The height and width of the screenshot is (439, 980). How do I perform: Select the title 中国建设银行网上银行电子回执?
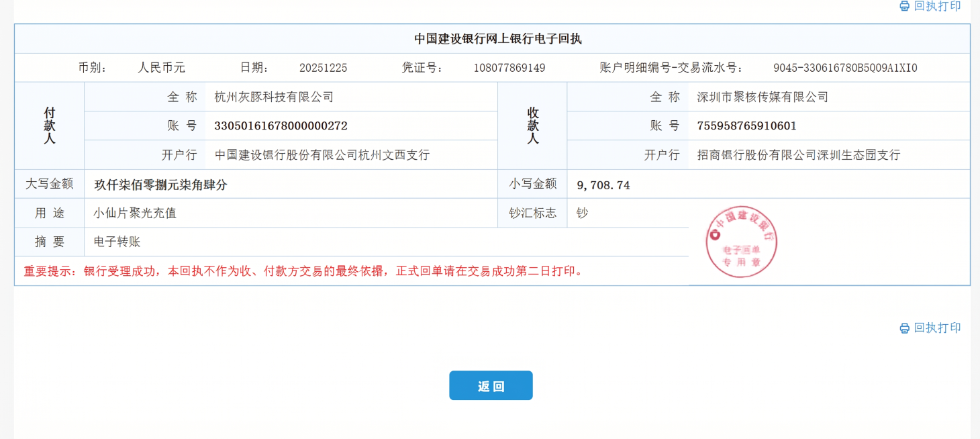[497, 39]
